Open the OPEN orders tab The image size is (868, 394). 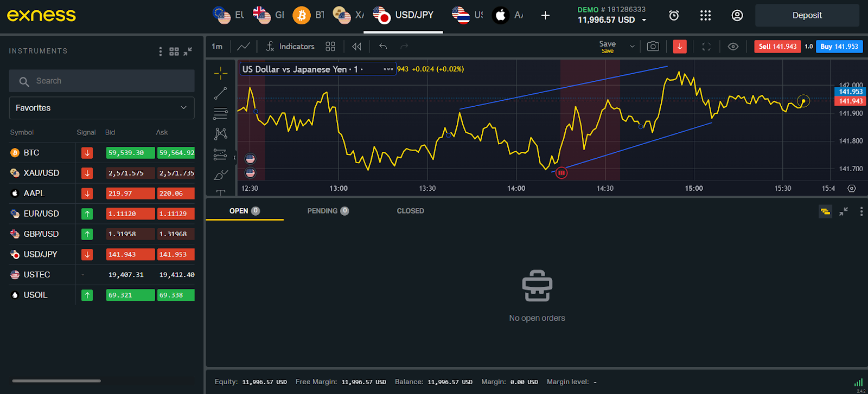244,211
